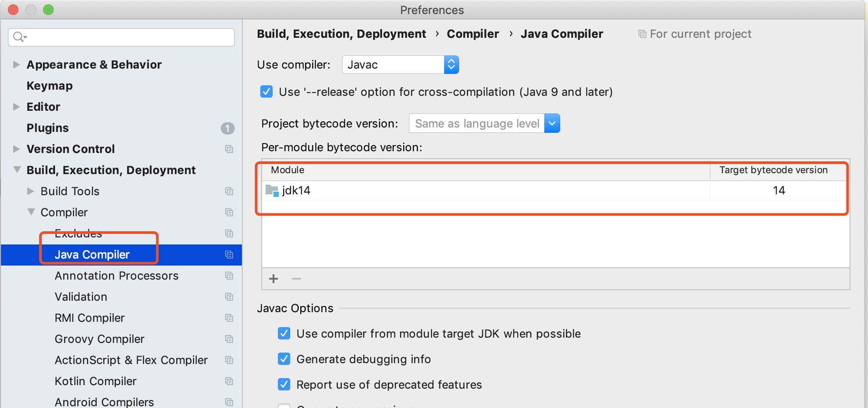
Task: Click the Plugins update count badge
Action: (x=227, y=128)
